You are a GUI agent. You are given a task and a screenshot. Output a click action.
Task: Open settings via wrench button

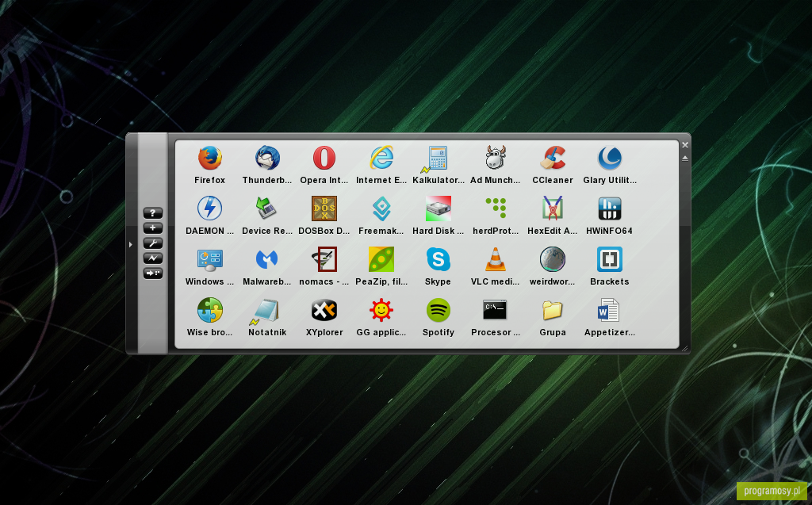point(153,243)
